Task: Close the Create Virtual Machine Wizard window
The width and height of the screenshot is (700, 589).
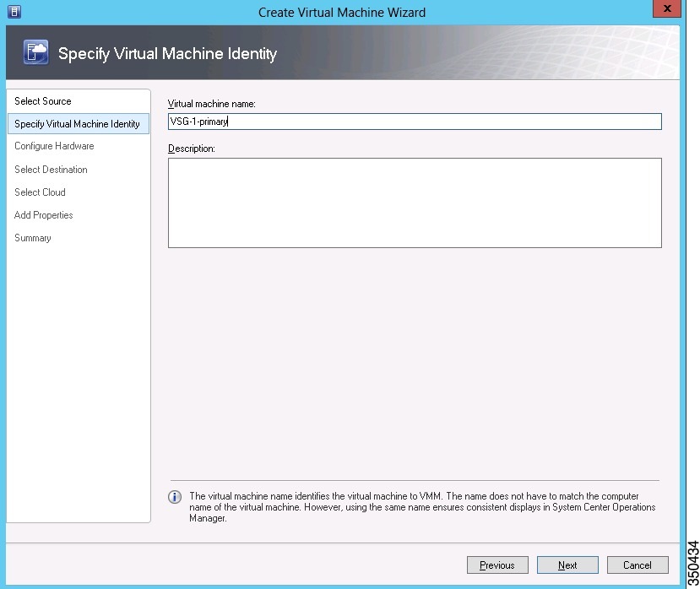Action: coord(666,10)
